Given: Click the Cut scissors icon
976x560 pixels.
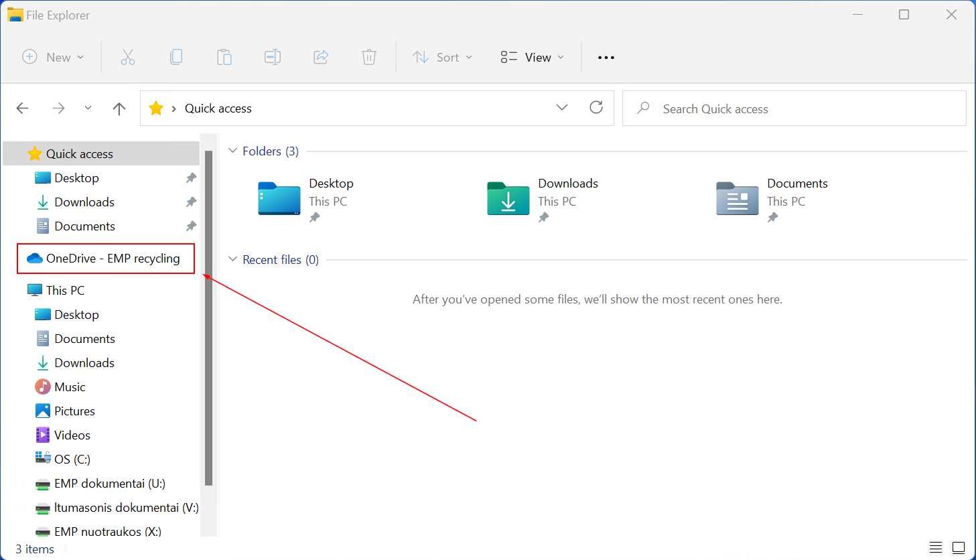Looking at the screenshot, I should [127, 58].
